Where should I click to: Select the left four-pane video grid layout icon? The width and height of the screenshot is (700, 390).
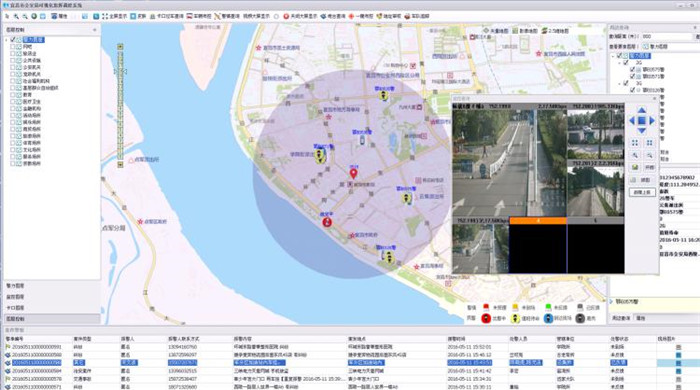point(635,143)
